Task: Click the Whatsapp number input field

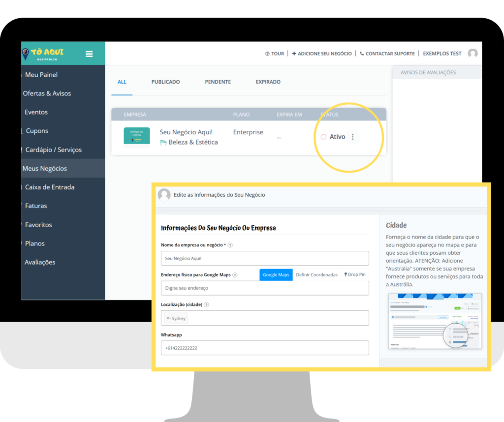Action: point(265,348)
